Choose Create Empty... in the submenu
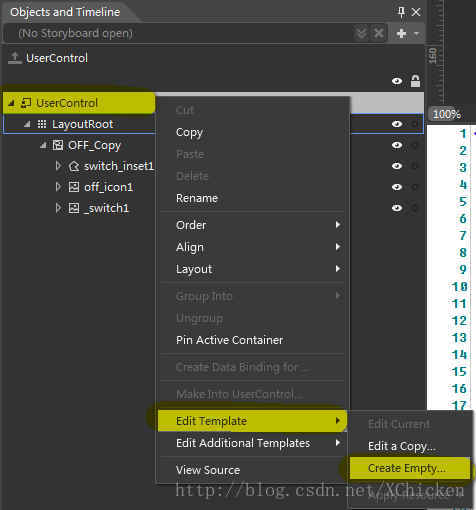 click(x=410, y=468)
